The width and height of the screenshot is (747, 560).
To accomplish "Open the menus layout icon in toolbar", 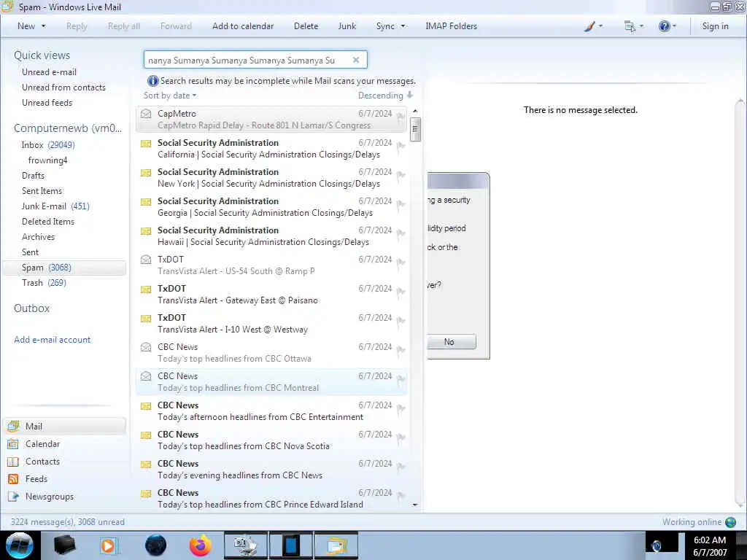I will 630,26.
